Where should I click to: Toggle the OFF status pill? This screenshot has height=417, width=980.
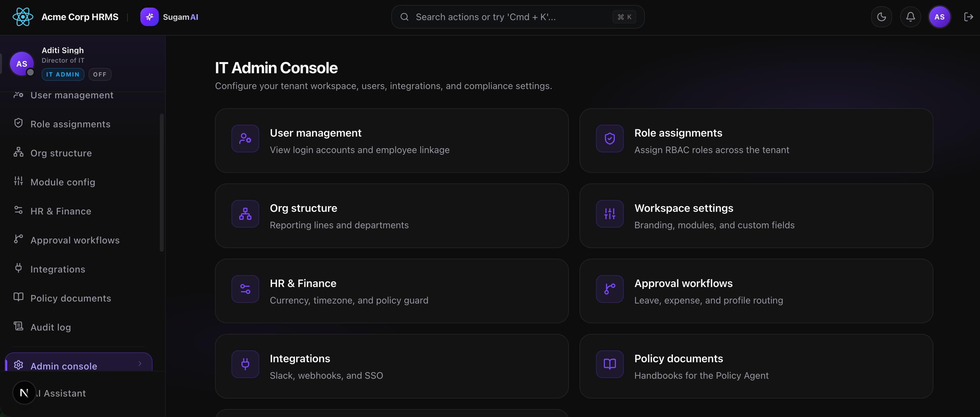pos(100,75)
